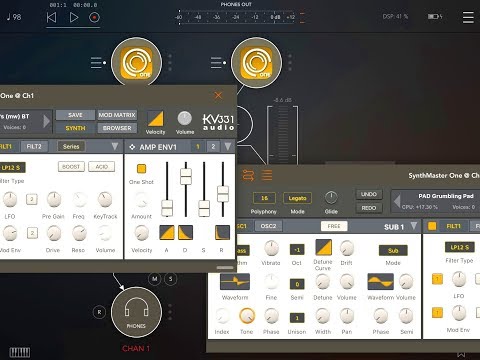480x360 pixels.
Task: Open LP12 S filter type in Ch1 window
Action: coord(12,167)
